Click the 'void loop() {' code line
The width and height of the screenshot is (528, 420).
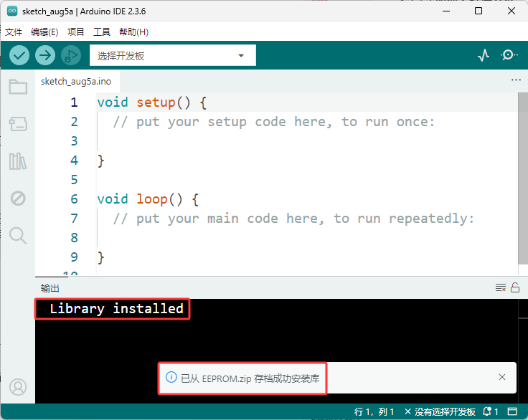click(x=148, y=199)
